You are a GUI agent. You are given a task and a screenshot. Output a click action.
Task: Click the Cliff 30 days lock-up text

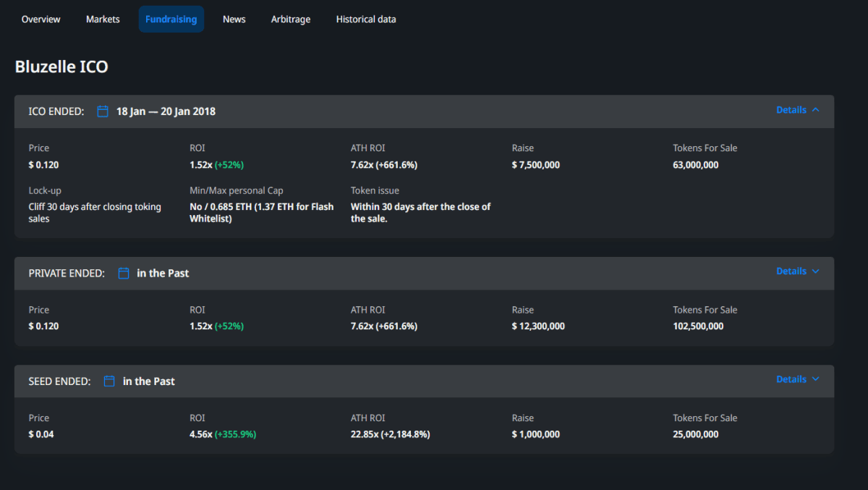pos(95,213)
